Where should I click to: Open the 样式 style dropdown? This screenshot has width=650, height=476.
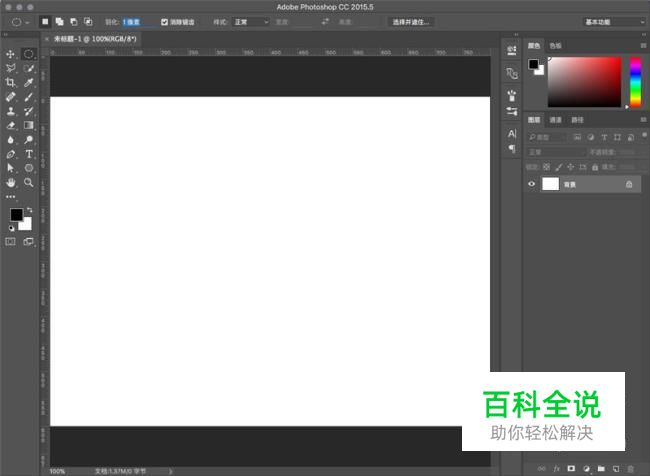click(x=251, y=21)
